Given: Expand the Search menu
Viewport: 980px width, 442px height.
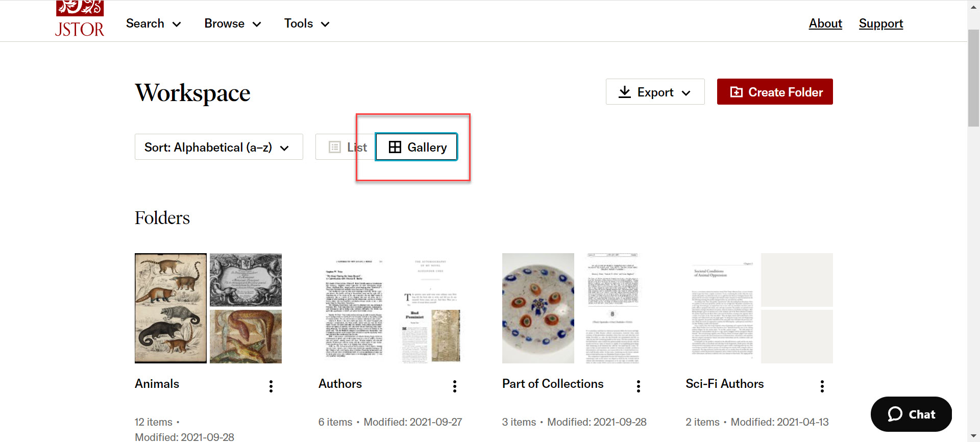Looking at the screenshot, I should pyautogui.click(x=154, y=23).
